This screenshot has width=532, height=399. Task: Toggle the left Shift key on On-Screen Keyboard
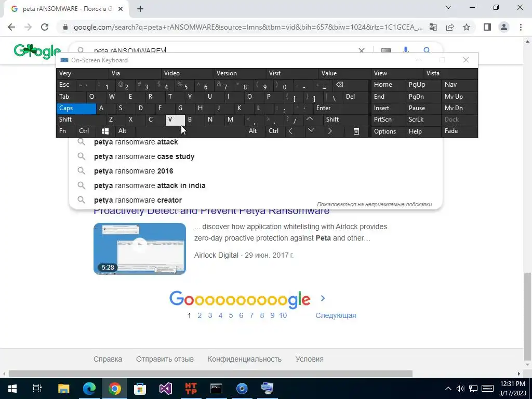pyautogui.click(x=81, y=119)
